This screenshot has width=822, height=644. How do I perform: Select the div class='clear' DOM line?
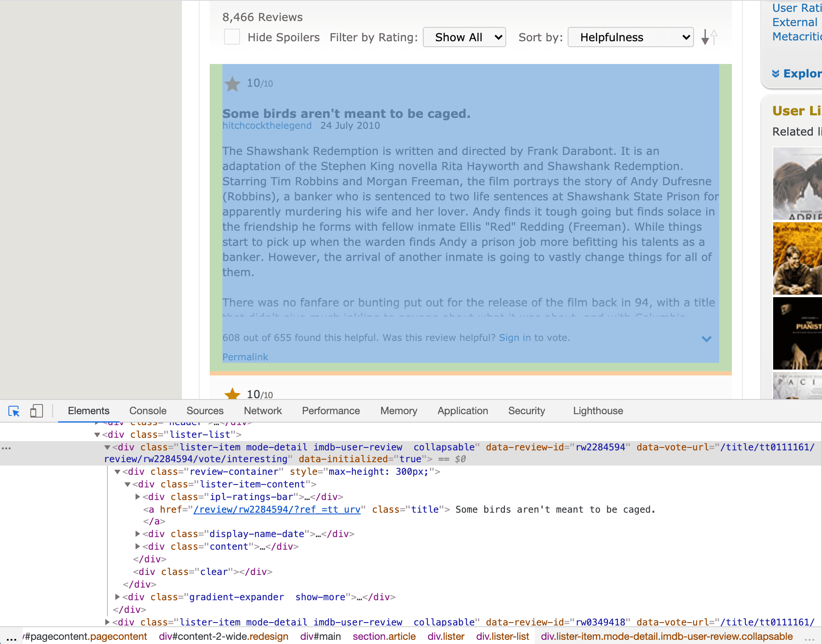coord(203,572)
